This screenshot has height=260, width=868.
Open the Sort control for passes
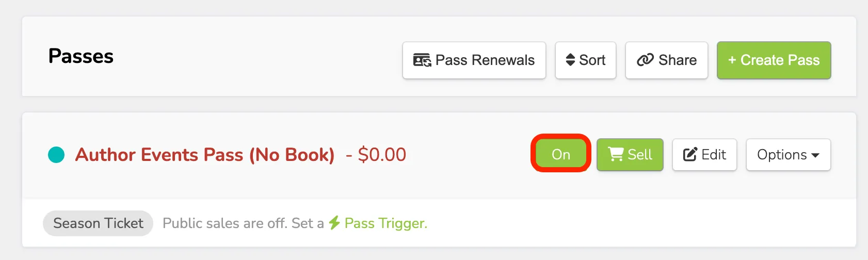tap(586, 60)
